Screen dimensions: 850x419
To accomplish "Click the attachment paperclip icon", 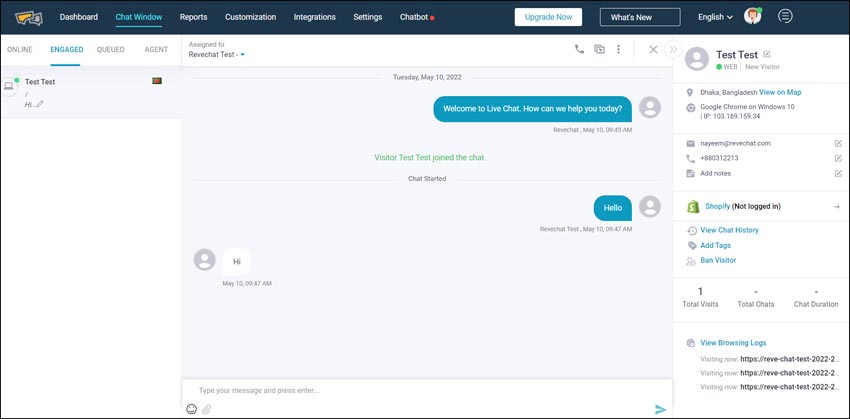I will [x=206, y=409].
